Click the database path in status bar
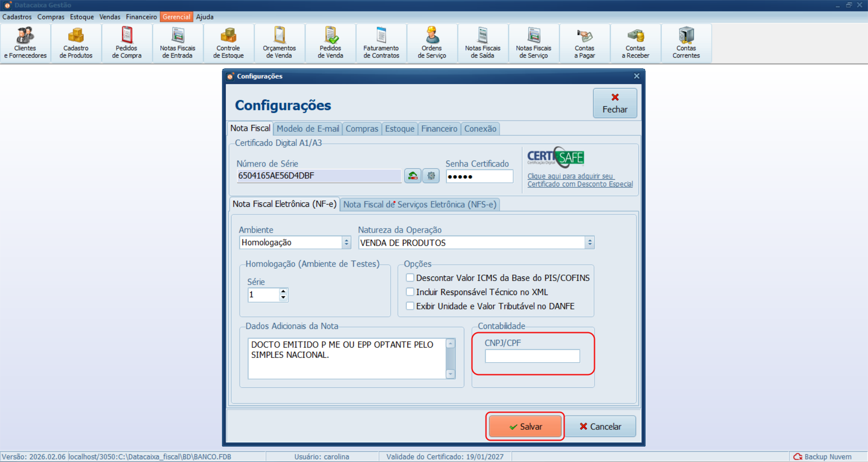Screen dimensions: 868x462 [150, 457]
